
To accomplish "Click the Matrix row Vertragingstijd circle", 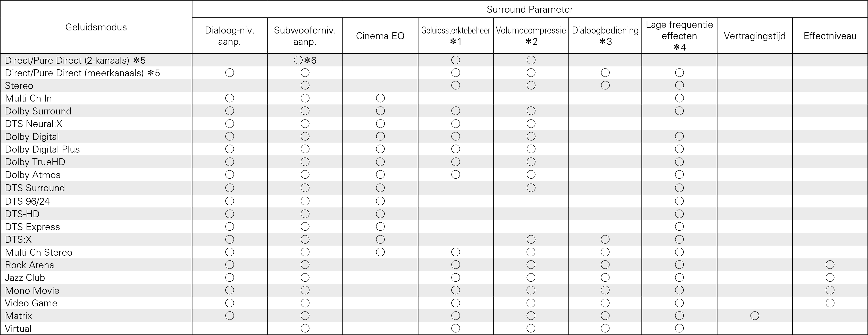I will (754, 316).
